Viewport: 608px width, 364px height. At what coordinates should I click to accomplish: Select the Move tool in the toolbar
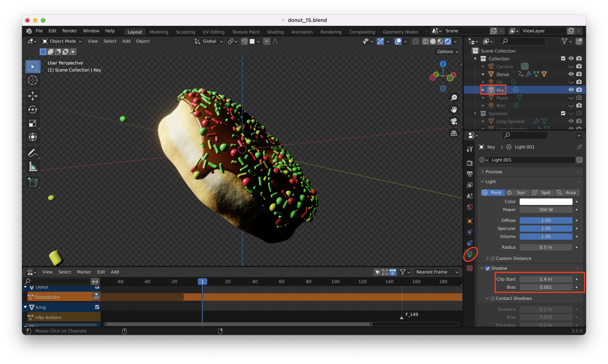pos(33,96)
